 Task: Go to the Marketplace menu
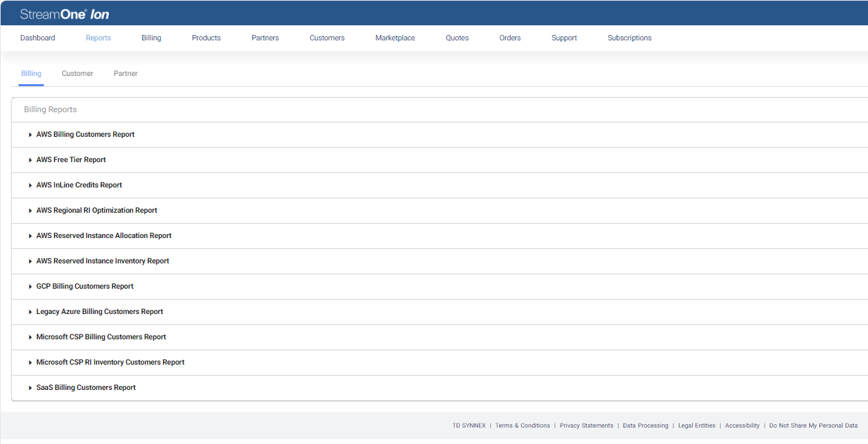click(x=395, y=38)
